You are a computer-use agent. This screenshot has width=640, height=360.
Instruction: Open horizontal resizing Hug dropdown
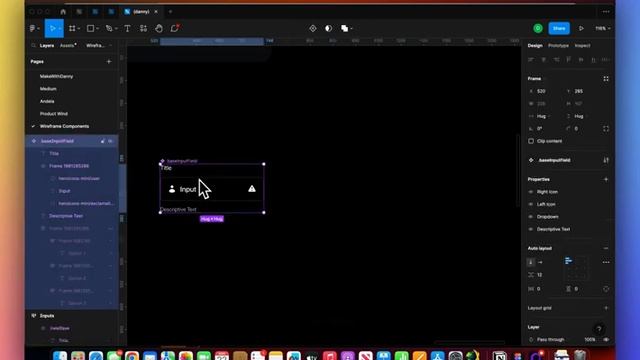(x=544, y=116)
